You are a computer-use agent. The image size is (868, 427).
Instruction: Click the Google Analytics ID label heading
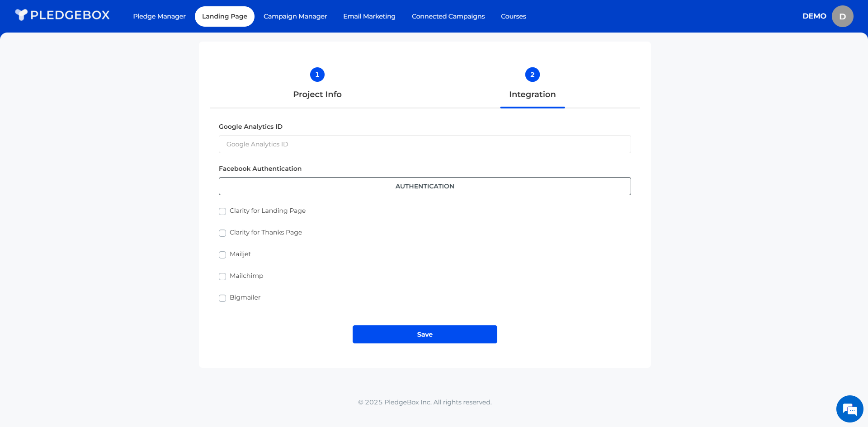click(x=250, y=127)
